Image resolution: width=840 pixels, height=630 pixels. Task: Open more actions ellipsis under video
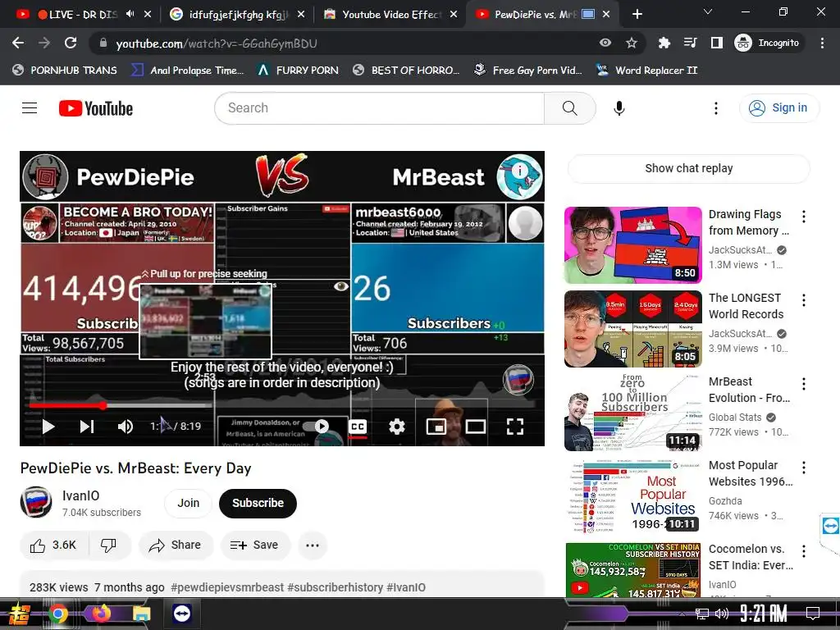click(x=313, y=546)
